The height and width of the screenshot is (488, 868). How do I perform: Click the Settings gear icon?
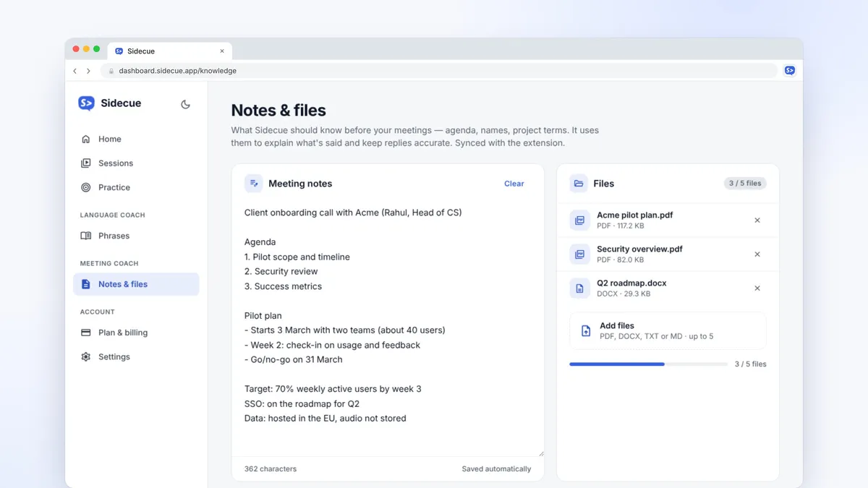[x=86, y=357]
